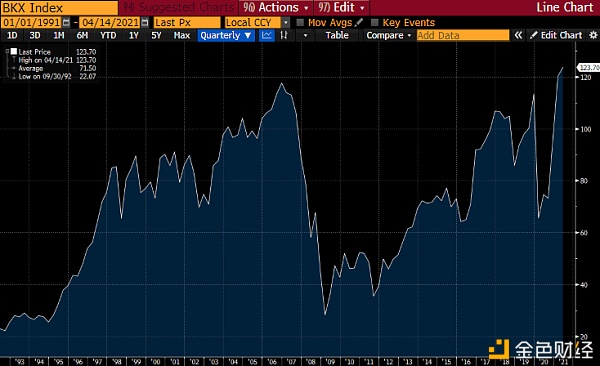
Task: Enable the Mov Avgs checkbox
Action: 300,23
